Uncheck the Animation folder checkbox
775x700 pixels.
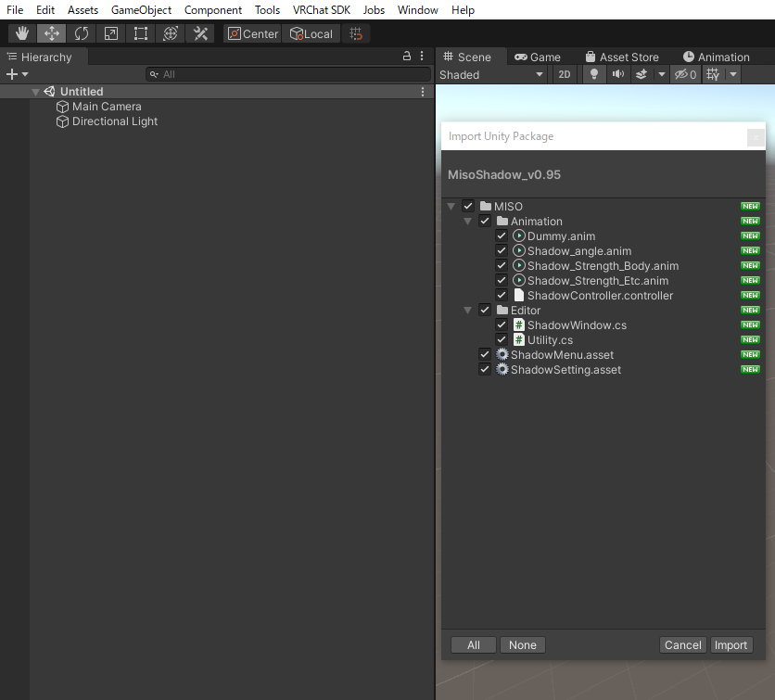(485, 221)
